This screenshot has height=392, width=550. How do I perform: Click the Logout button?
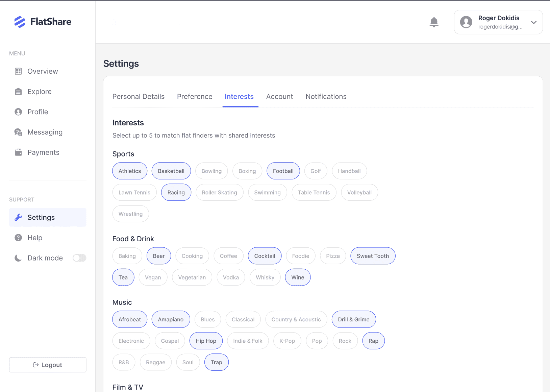click(x=48, y=365)
